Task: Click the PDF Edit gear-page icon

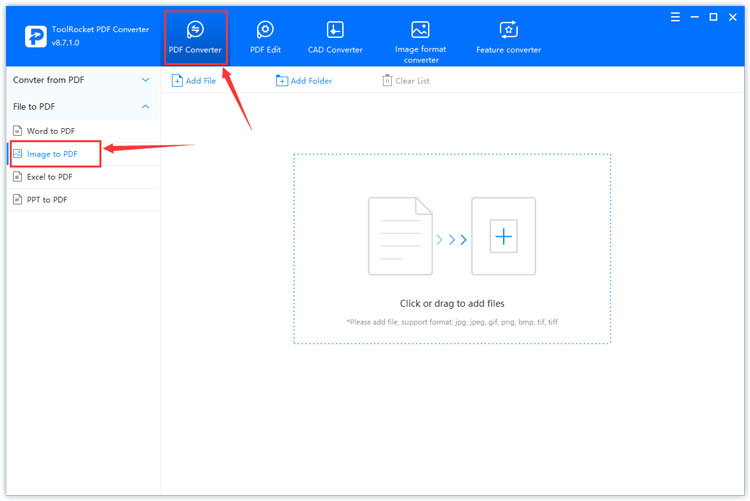Action: click(265, 29)
